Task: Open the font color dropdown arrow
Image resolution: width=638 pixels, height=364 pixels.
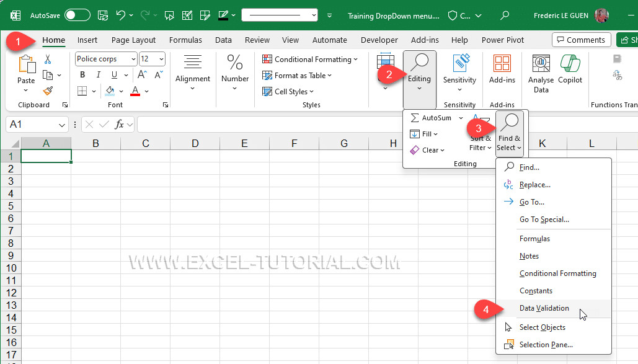Action: (147, 91)
